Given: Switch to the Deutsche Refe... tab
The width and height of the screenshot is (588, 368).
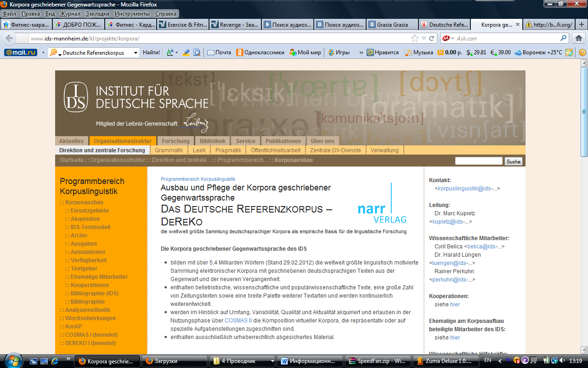Looking at the screenshot, I should pyautogui.click(x=445, y=25).
